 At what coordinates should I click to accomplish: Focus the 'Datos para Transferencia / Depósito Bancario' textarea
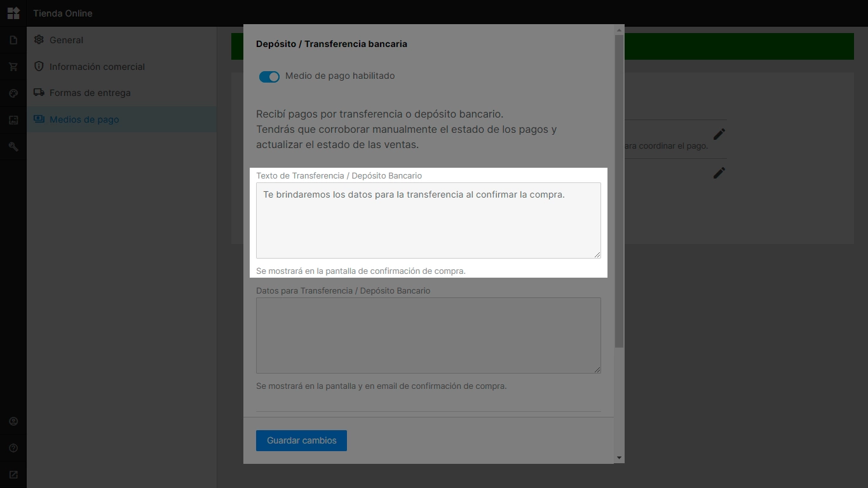tap(428, 335)
